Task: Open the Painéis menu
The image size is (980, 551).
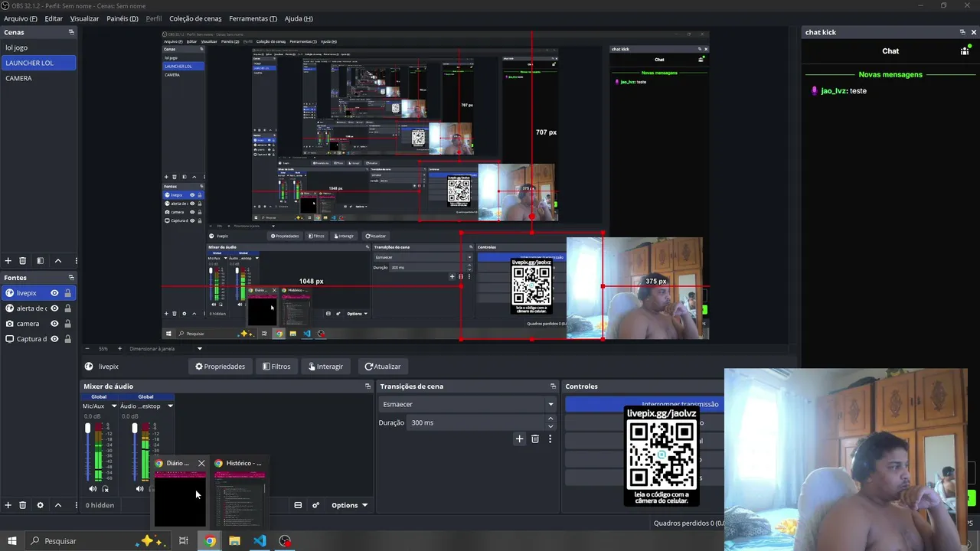Action: 122,18
